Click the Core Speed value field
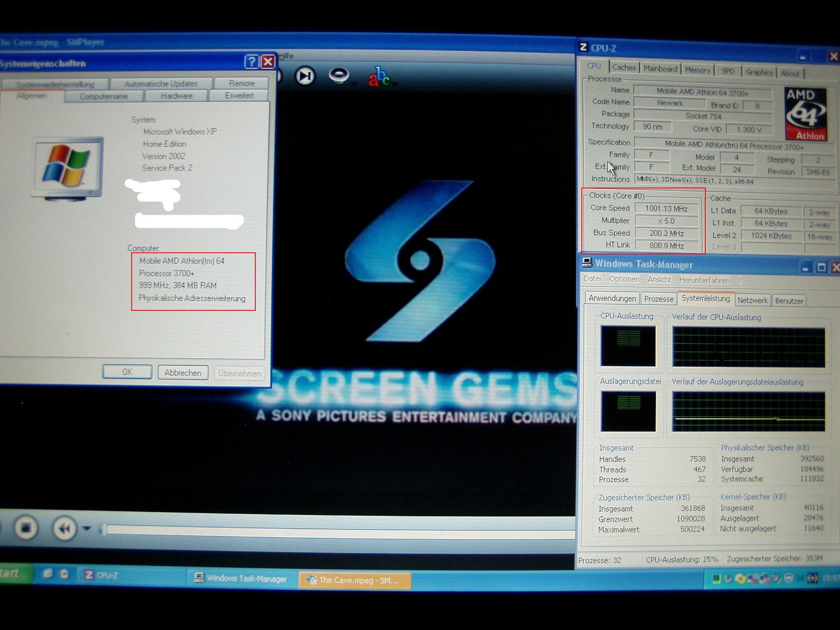840x630 pixels. point(666,208)
